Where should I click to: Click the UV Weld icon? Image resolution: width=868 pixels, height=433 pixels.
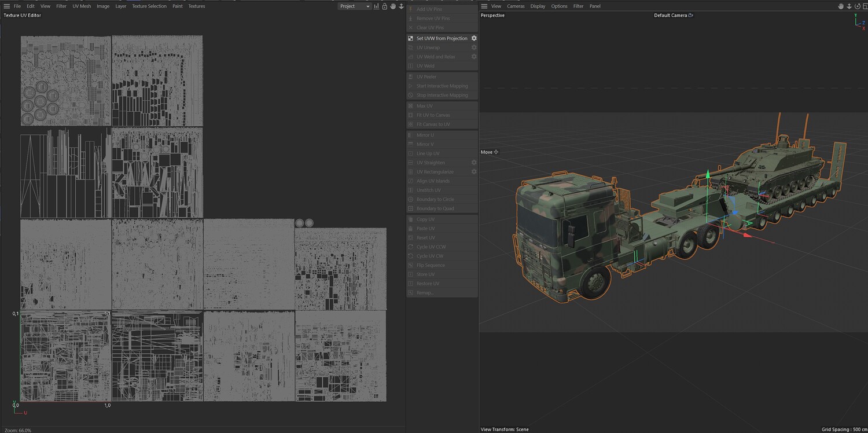pos(411,66)
